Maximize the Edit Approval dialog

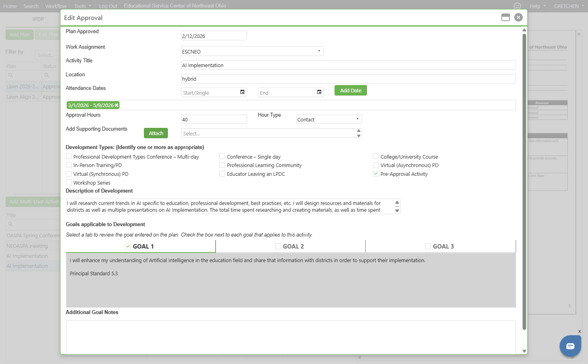click(x=506, y=18)
